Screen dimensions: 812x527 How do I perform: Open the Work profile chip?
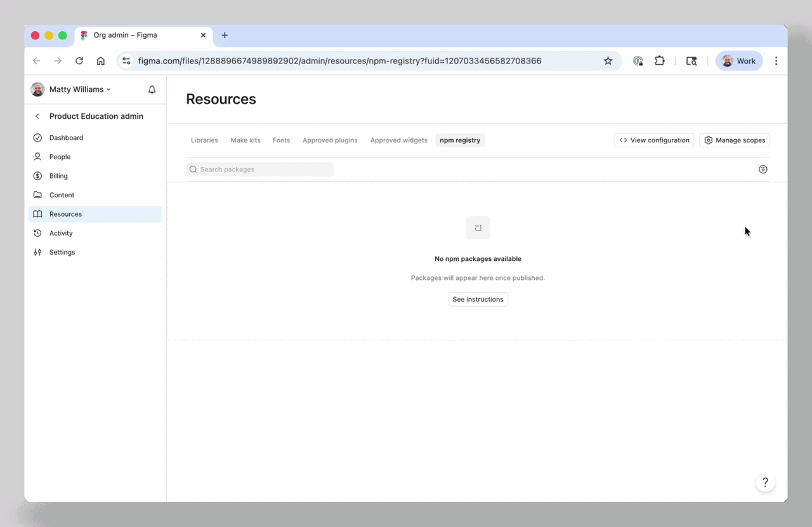[739, 61]
